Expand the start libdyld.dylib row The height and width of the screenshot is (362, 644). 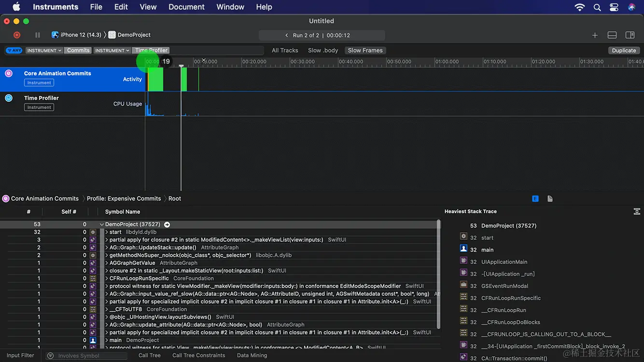107,232
